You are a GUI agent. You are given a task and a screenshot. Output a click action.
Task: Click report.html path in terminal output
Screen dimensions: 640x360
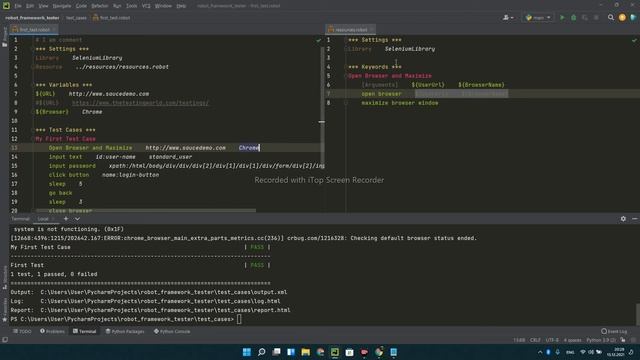tap(165, 310)
